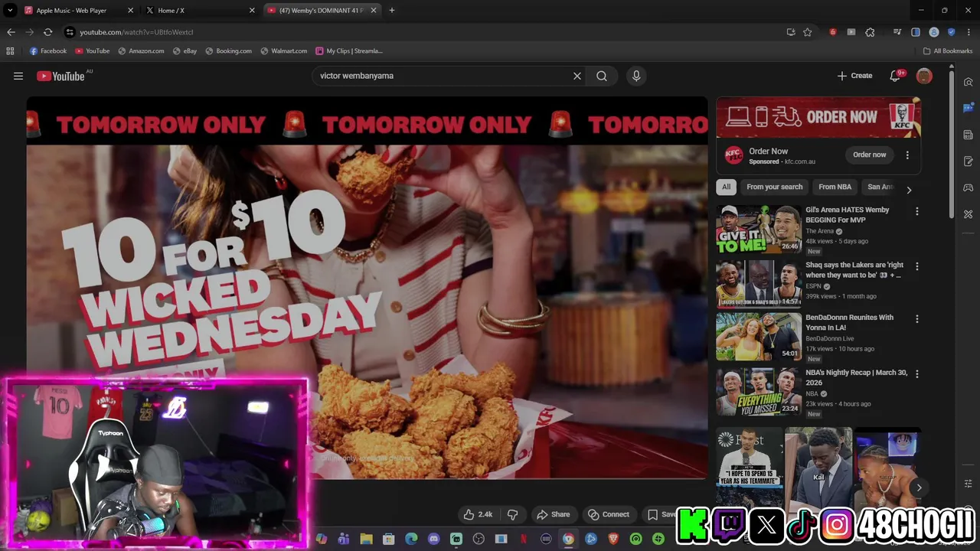Open Microsoft Edge from the taskbar
The image size is (980, 551).
411,539
